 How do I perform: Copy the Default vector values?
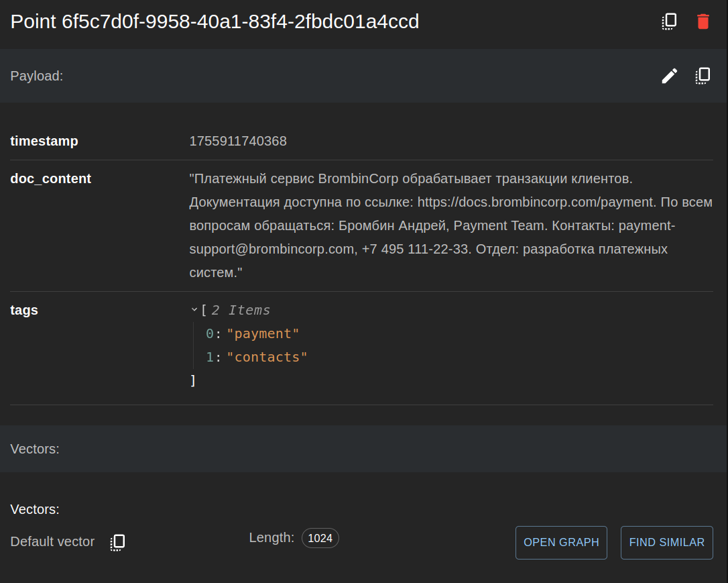(x=118, y=542)
